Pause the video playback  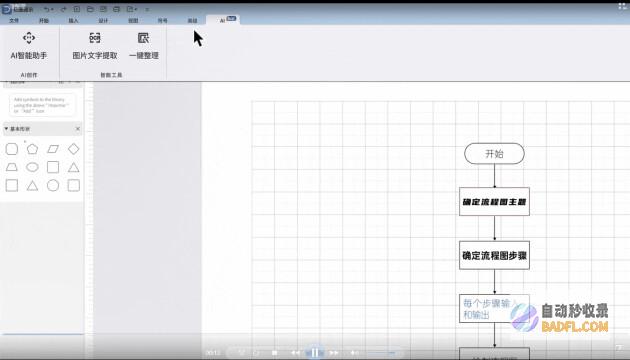click(315, 352)
